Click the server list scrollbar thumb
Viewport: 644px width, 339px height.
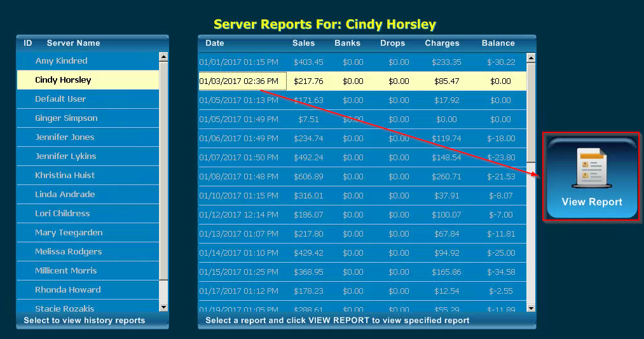coord(163,170)
